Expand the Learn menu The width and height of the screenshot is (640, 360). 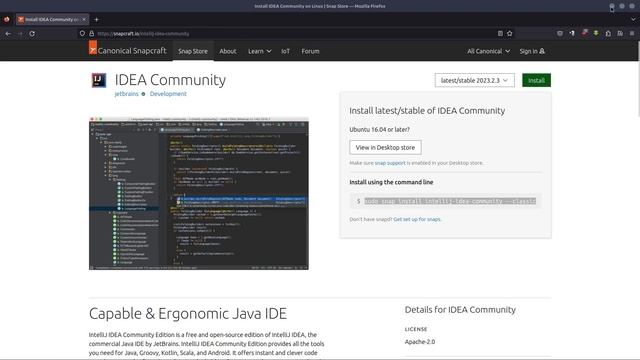coord(259,51)
